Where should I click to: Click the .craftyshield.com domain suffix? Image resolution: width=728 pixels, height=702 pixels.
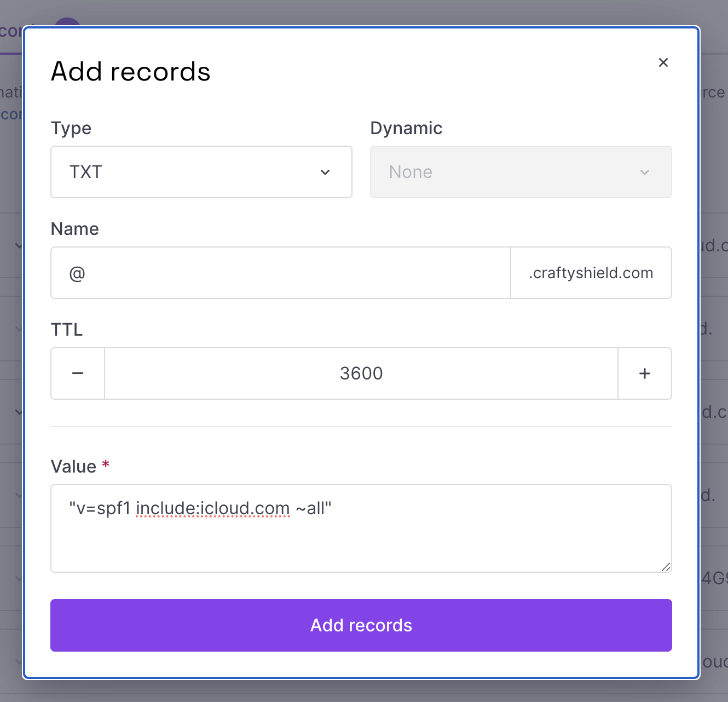(591, 273)
